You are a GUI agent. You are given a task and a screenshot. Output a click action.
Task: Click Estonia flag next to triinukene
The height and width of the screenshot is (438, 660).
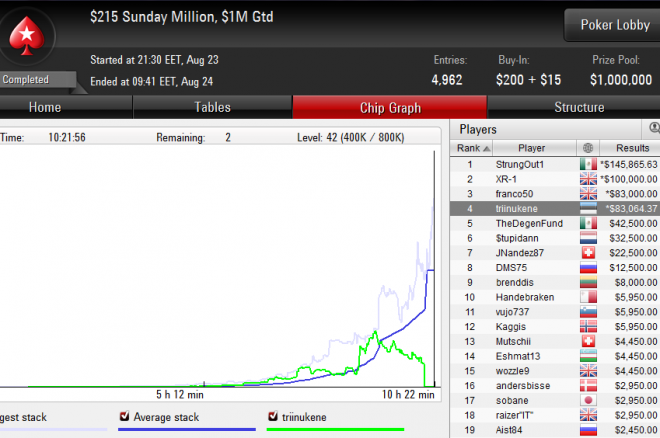588,208
